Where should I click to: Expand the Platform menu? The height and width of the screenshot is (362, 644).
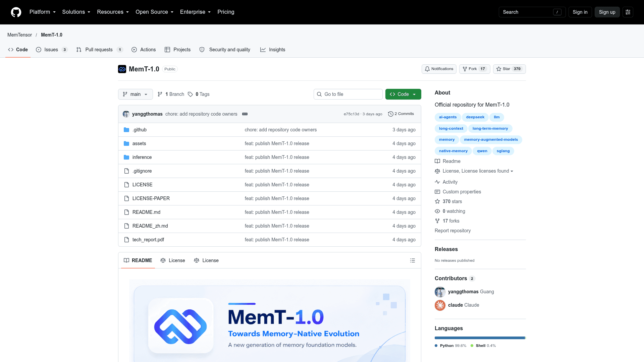(x=43, y=12)
